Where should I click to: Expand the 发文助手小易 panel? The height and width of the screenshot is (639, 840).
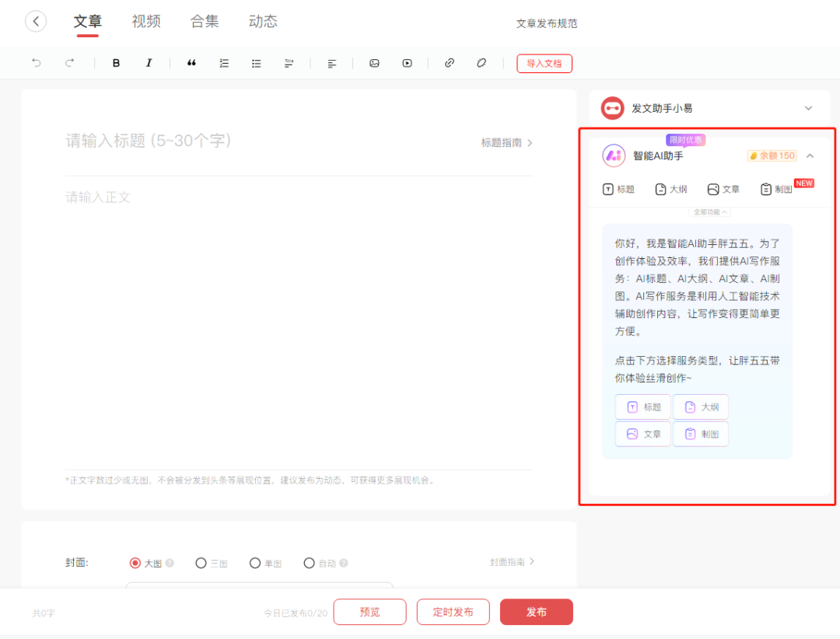[808, 108]
